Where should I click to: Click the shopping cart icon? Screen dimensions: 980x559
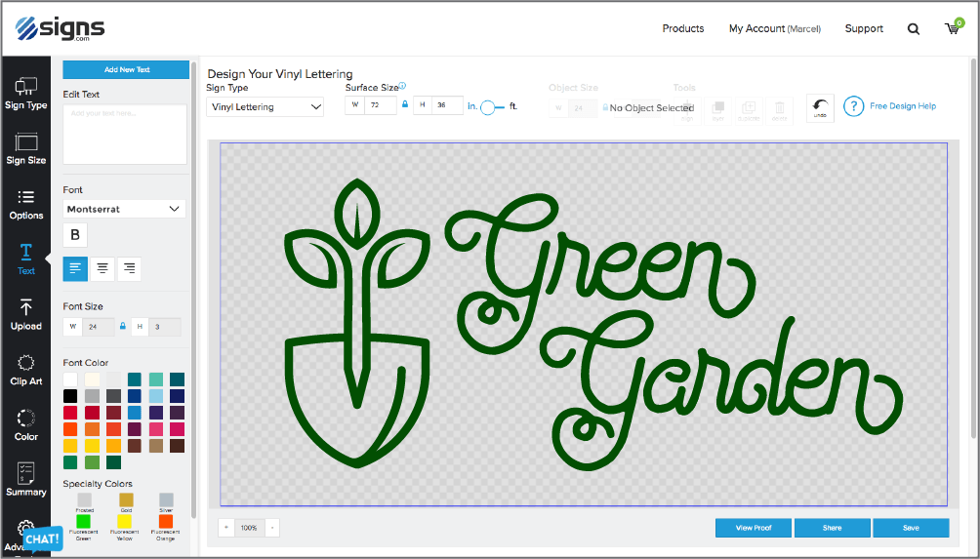point(952,28)
